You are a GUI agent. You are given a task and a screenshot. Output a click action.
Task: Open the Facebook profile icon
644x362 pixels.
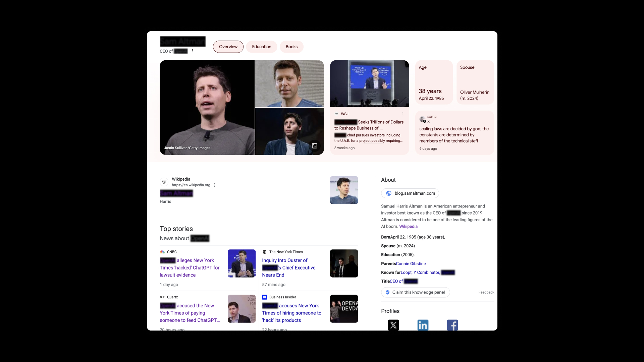(x=452, y=325)
